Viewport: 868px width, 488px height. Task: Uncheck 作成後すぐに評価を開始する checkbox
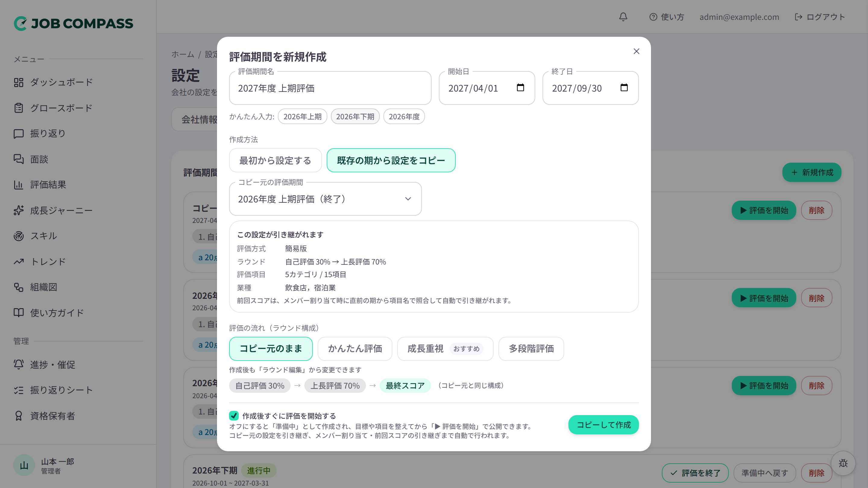click(234, 416)
